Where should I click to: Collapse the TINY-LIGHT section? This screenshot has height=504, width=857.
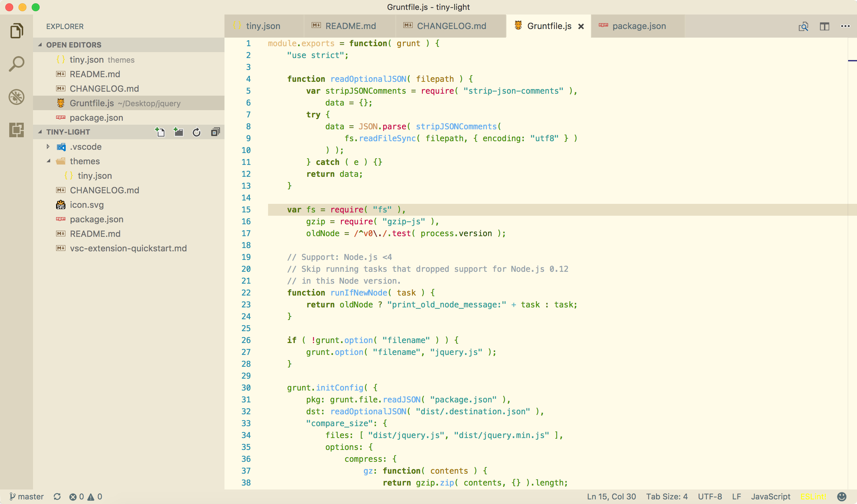pos(40,132)
